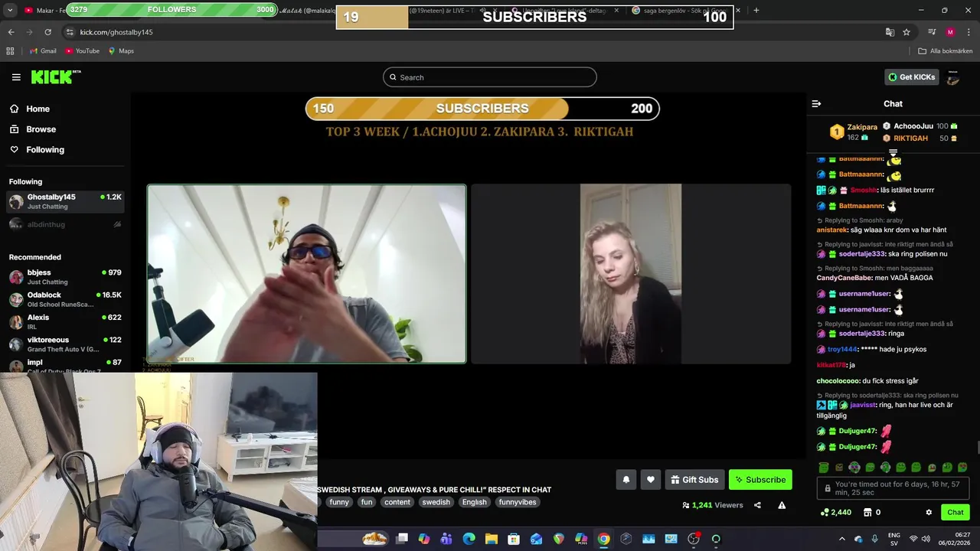Screen dimensions: 980x551
Task: Open albdinthug offline channel
Action: coord(66,224)
